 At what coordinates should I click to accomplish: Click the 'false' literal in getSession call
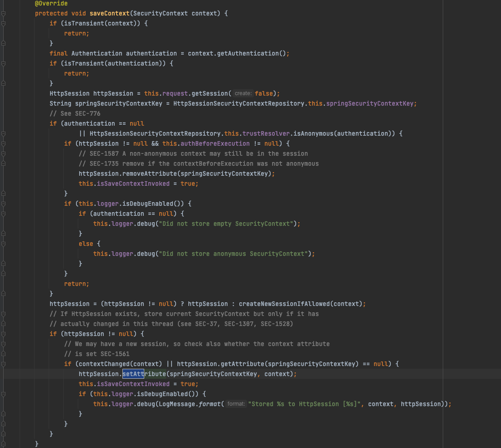tap(263, 93)
